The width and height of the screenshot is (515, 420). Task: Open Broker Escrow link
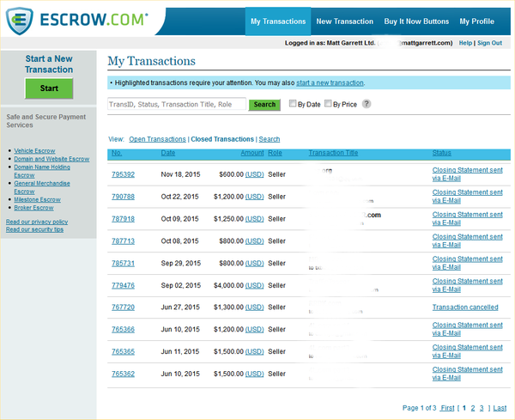click(33, 208)
